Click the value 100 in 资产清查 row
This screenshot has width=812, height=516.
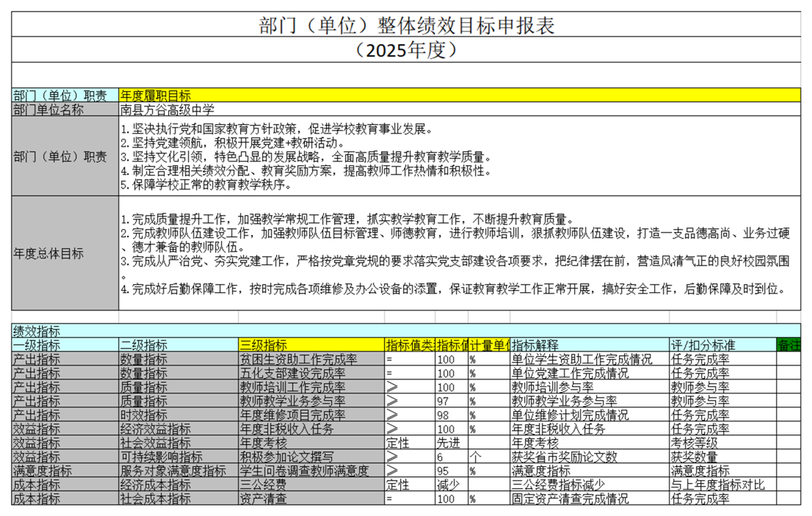[452, 499]
